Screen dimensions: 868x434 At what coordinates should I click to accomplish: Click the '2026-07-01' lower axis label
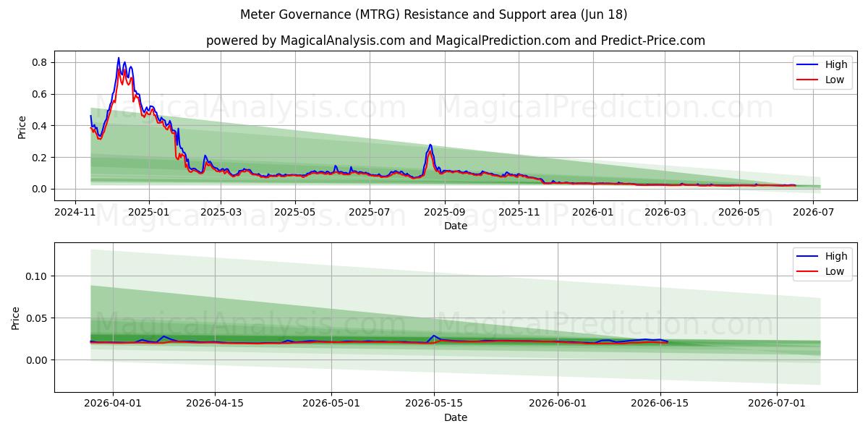coord(778,404)
